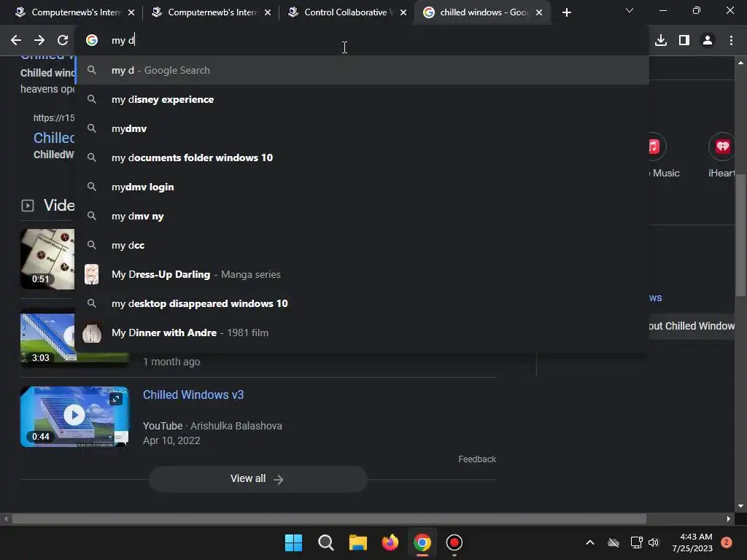Open the notification badge showing 2

pos(727,542)
